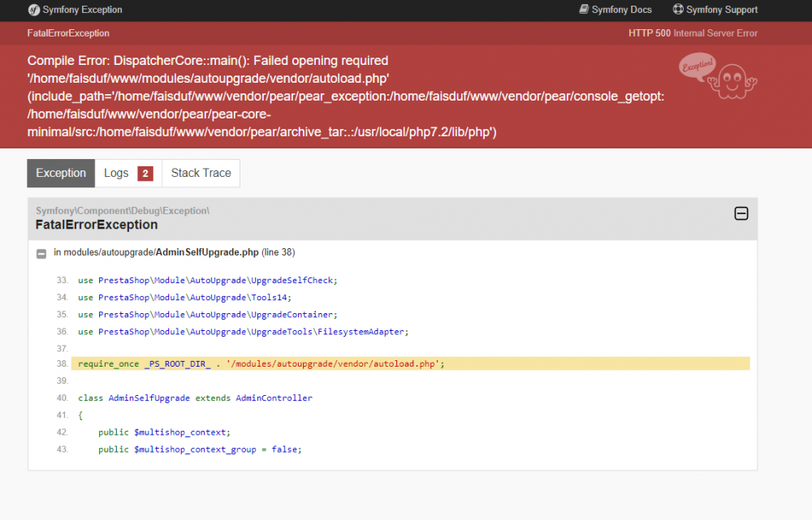Click the Exception ghost illustration
The height and width of the screenshot is (520, 812).
(x=732, y=82)
